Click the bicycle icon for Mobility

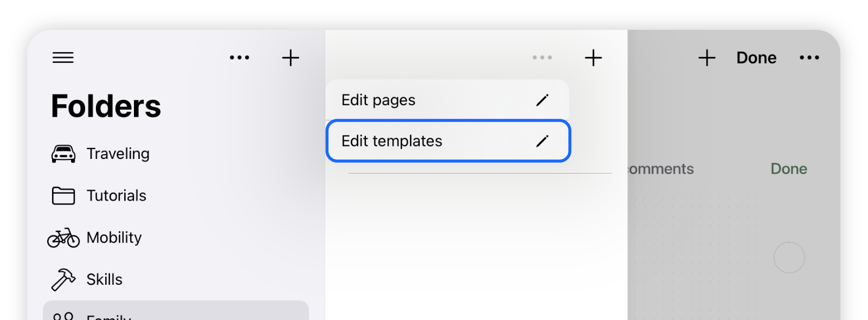[x=63, y=238]
